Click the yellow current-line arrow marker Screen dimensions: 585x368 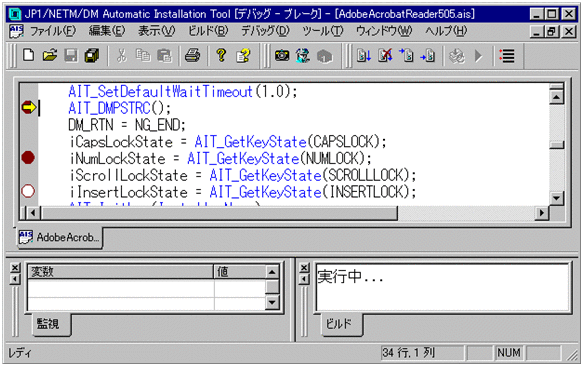coord(29,107)
